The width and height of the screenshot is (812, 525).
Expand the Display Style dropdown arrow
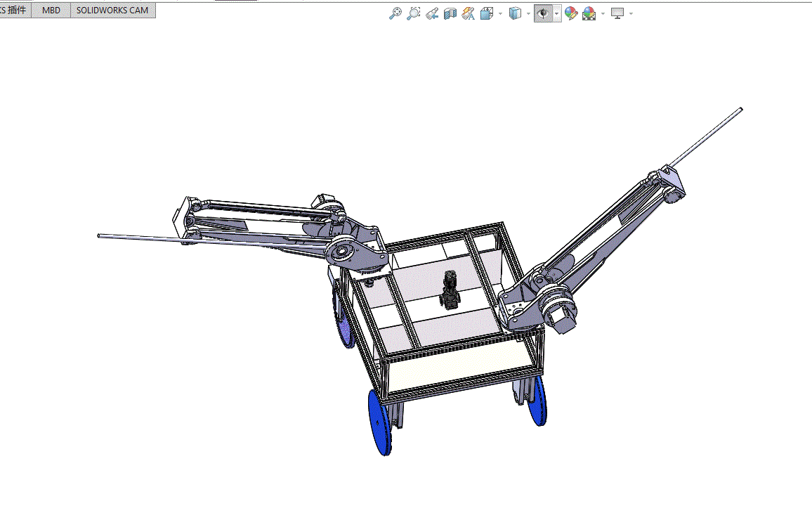click(x=528, y=14)
